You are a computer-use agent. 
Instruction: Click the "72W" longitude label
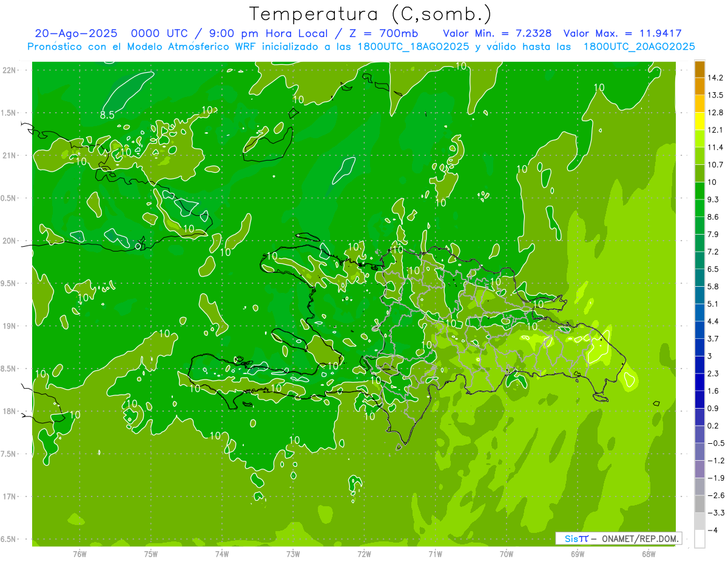coord(364,554)
